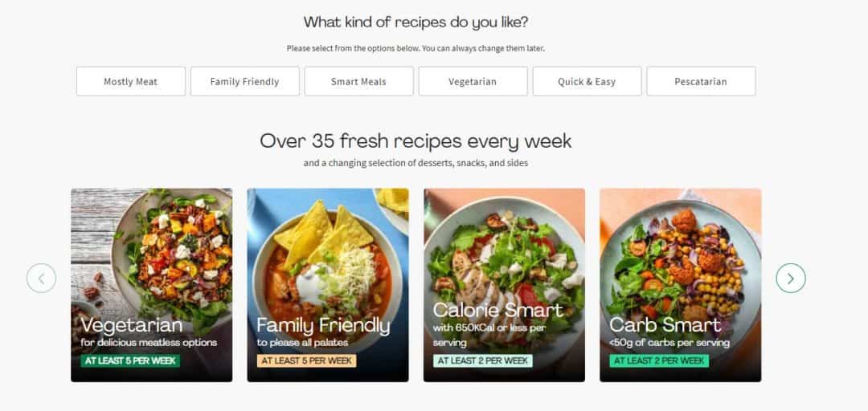Viewport: 868px width, 411px height.
Task: Click 'Over 35 fresh recipes every week' heading
Action: point(416,141)
